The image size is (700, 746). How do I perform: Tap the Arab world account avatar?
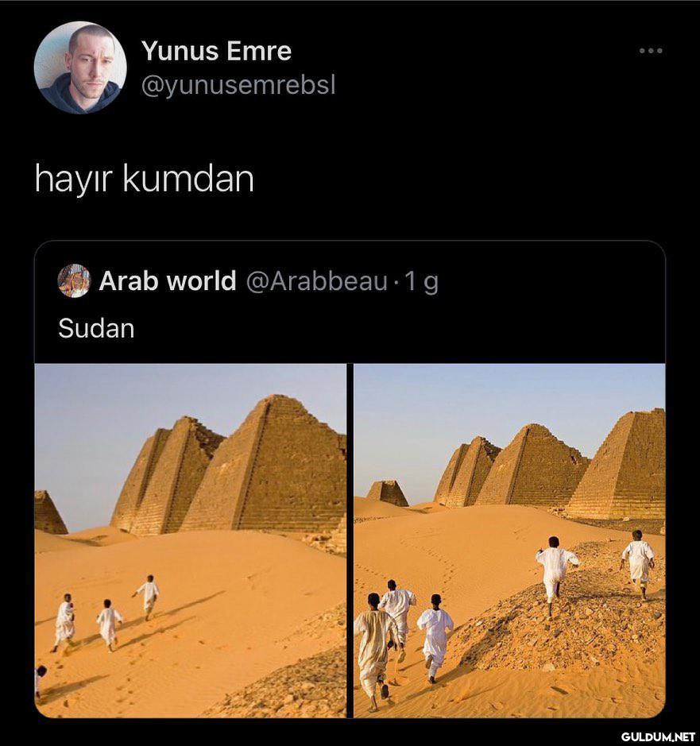point(74,280)
